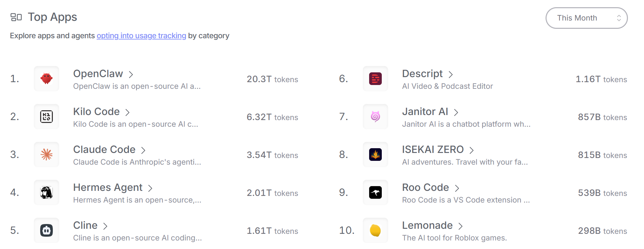
Task: Open the Kilo Code app title
Action: [x=96, y=112]
